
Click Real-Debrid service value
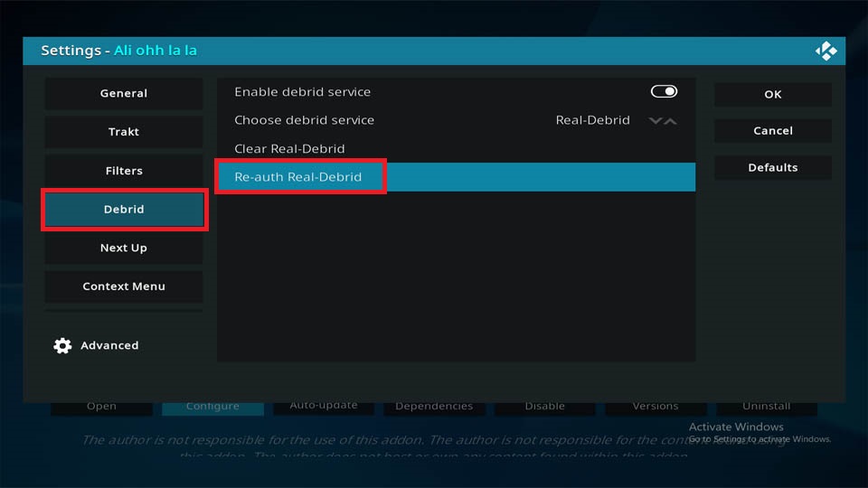592,120
